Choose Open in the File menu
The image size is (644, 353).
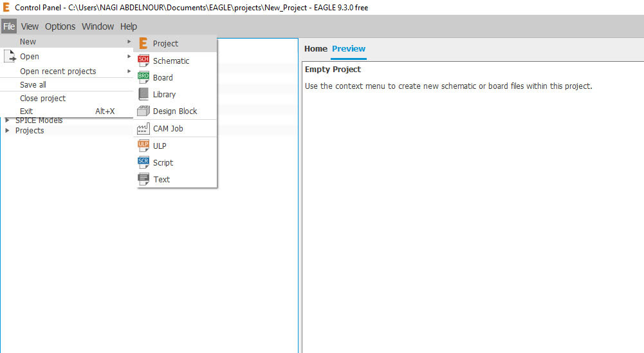tap(67, 57)
